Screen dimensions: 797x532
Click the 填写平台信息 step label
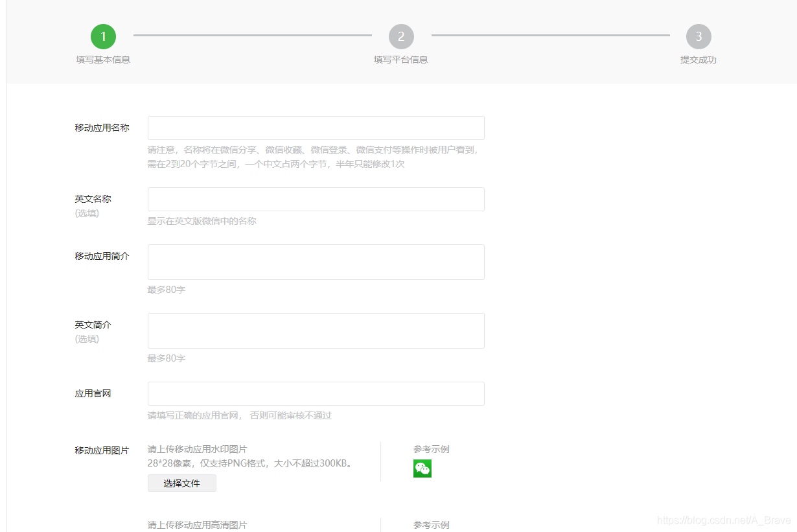point(401,60)
